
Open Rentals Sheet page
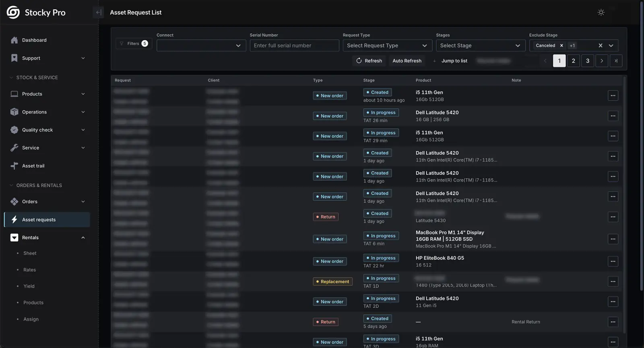tap(30, 253)
